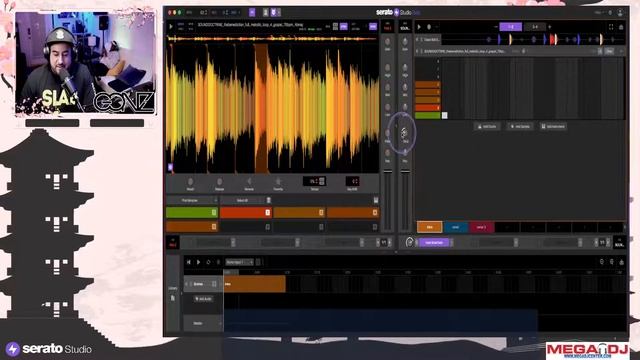Click the purple button in the top toolbar

click(x=252, y=13)
